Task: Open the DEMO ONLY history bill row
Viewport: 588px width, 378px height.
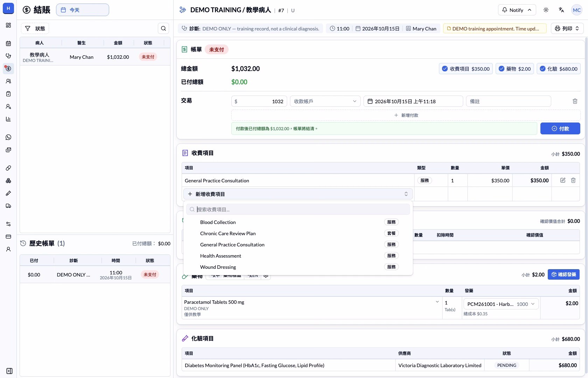Action: click(95, 275)
